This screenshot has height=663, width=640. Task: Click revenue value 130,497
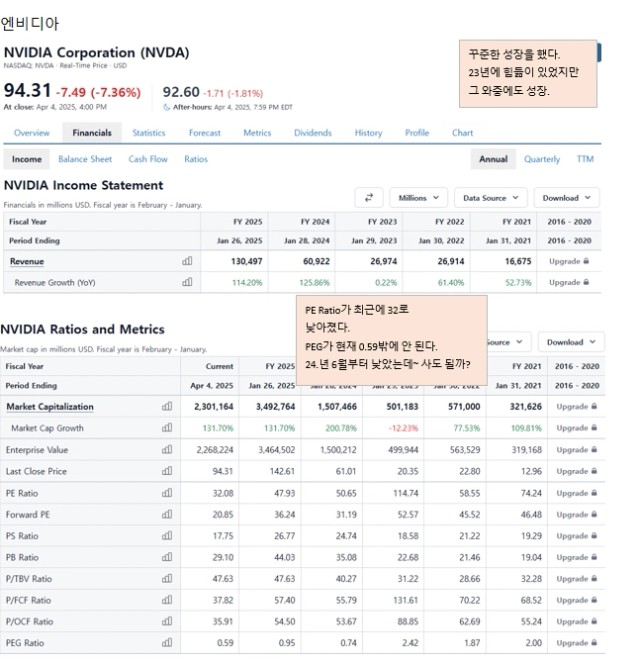(246, 261)
